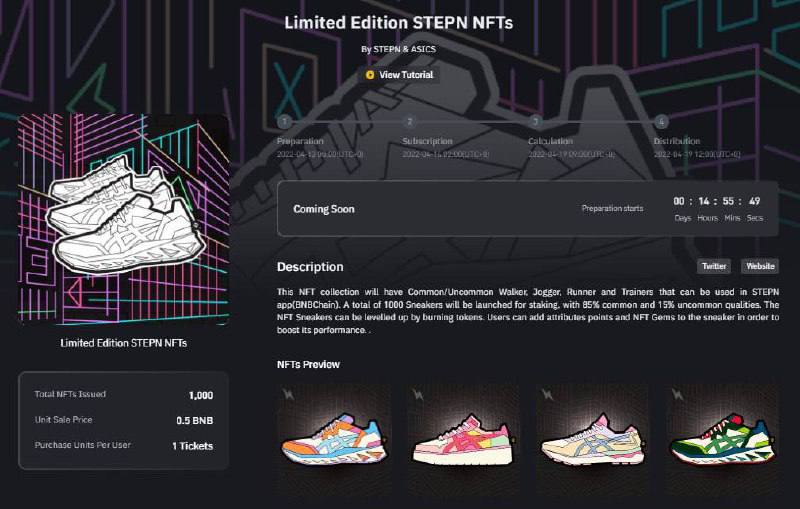Click the Limited Edition STEPN NFTs caption under cover
The width and height of the screenshot is (800, 509).
[123, 343]
